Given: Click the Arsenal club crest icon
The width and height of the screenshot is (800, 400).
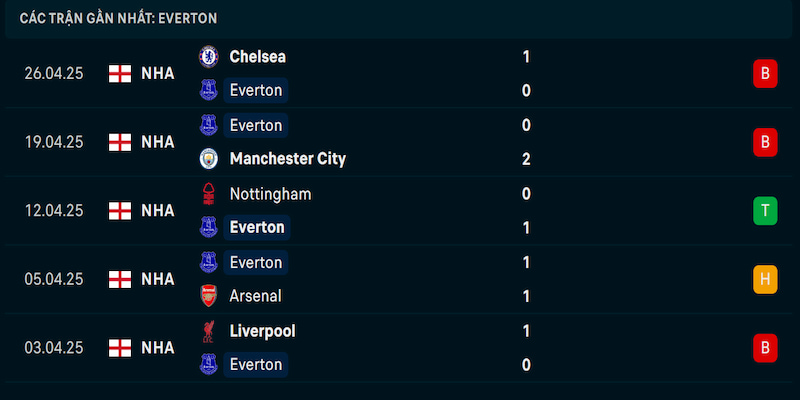Looking at the screenshot, I should coord(209,296).
